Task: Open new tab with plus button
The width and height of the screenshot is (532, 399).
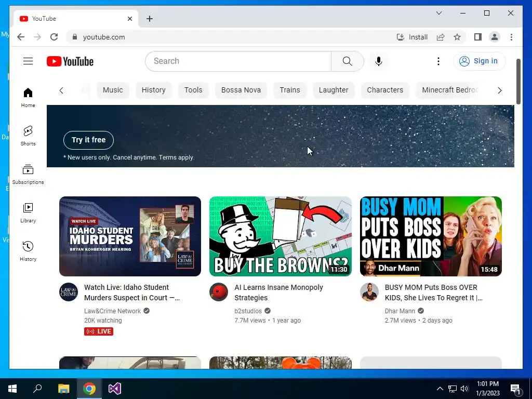Action: point(150,19)
